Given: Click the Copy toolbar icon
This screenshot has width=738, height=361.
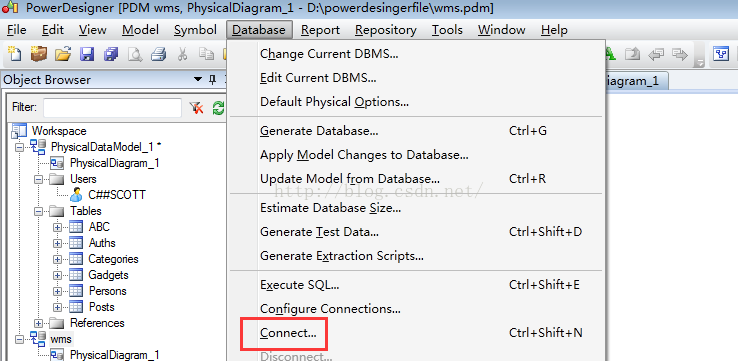Looking at the screenshot, I should pos(206,55).
